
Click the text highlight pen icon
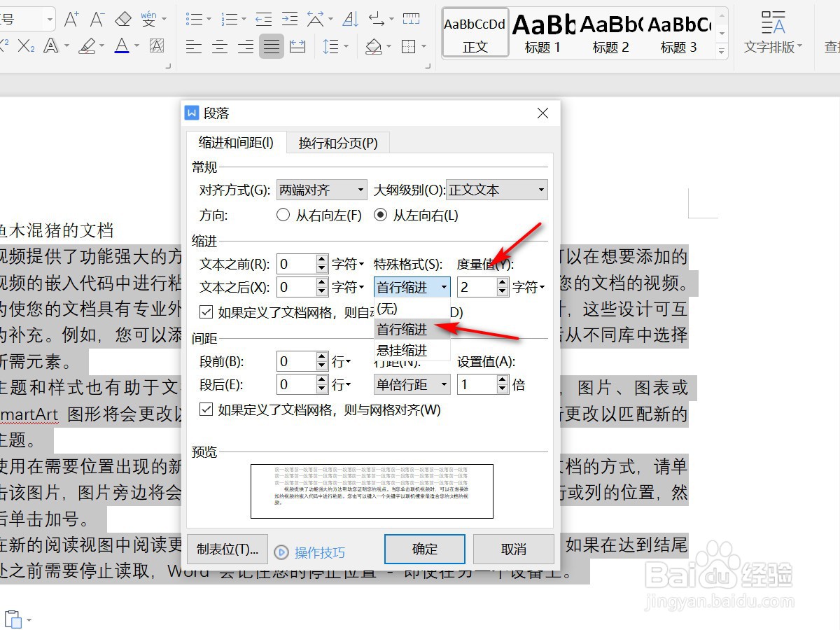(x=87, y=47)
